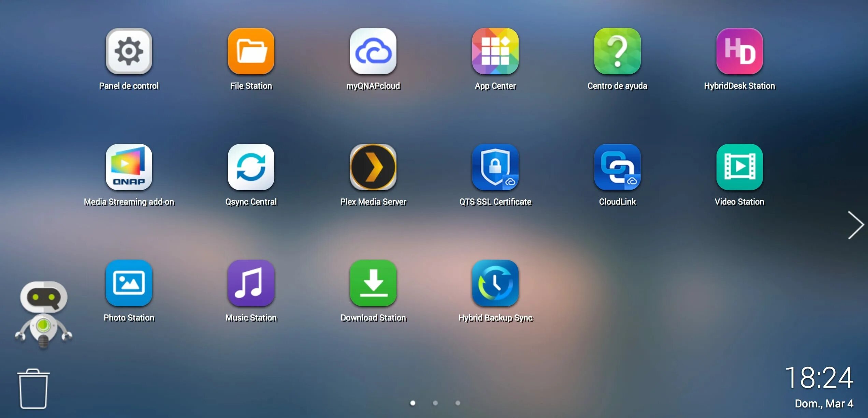Click the date Dom., Mar 4
Screen dimensions: 868x418
pyautogui.click(x=824, y=404)
